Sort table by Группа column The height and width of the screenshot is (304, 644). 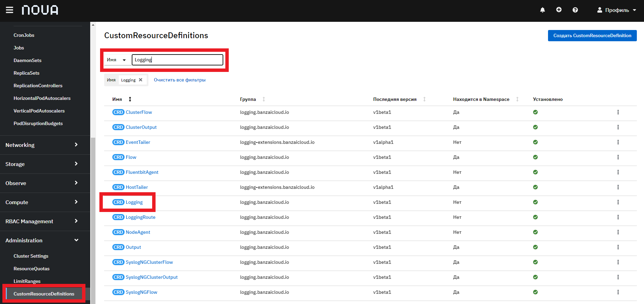pos(252,99)
